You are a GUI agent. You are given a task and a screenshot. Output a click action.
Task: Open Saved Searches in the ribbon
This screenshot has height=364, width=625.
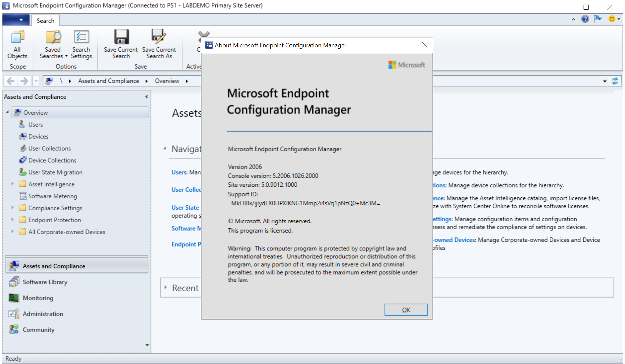click(x=53, y=44)
